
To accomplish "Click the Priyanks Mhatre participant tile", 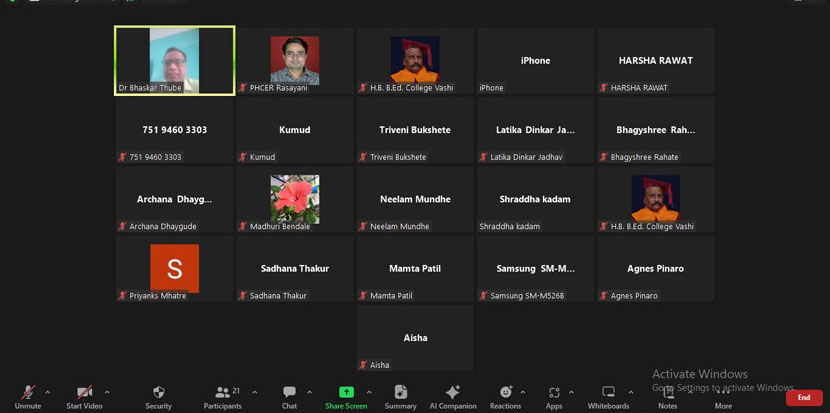I will coord(175,268).
